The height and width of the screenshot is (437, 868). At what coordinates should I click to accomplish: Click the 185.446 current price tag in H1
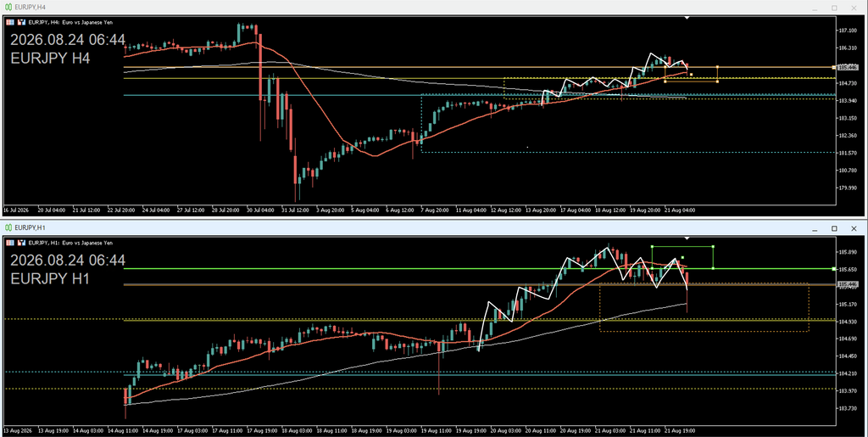(x=848, y=285)
